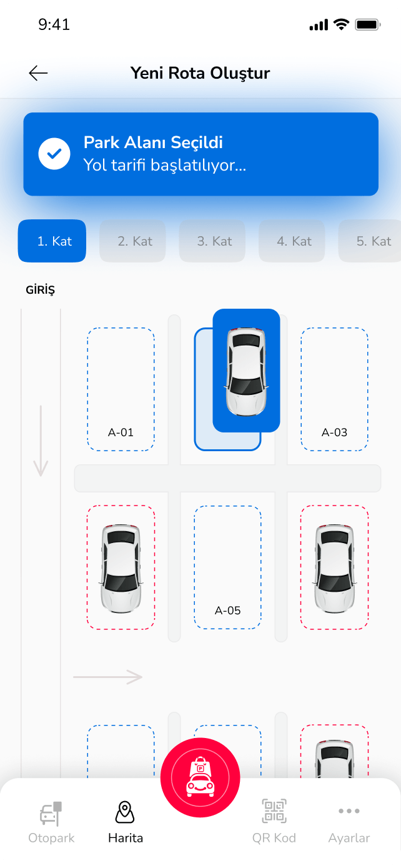Choose empty parking spot A-05
401x868 pixels.
(227, 567)
